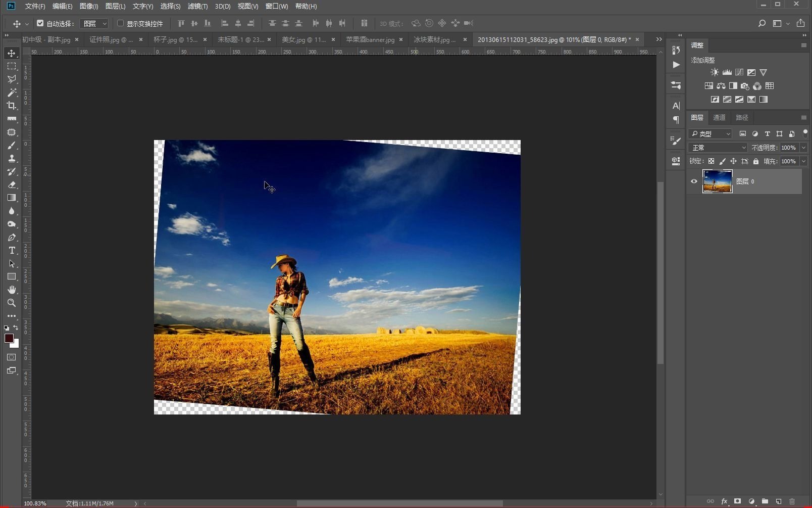The width and height of the screenshot is (812, 508).
Task: Hide layer 图层 0 with eye icon
Action: click(694, 181)
